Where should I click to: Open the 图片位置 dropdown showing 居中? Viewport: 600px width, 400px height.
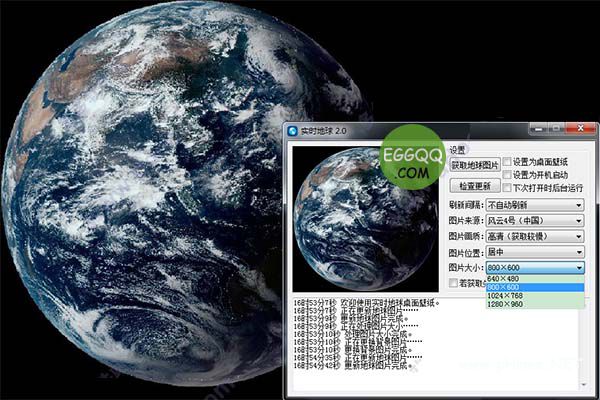[x=535, y=252]
